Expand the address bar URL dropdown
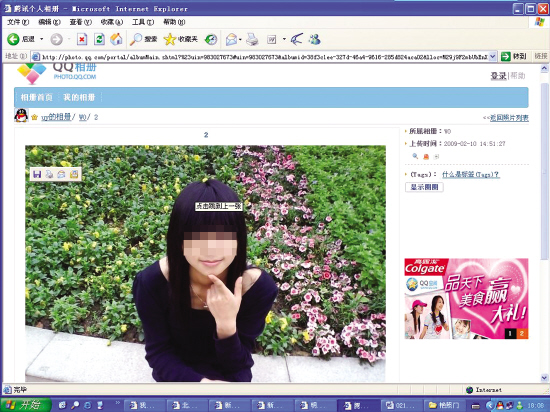This screenshot has height=412, width=550. click(493, 56)
